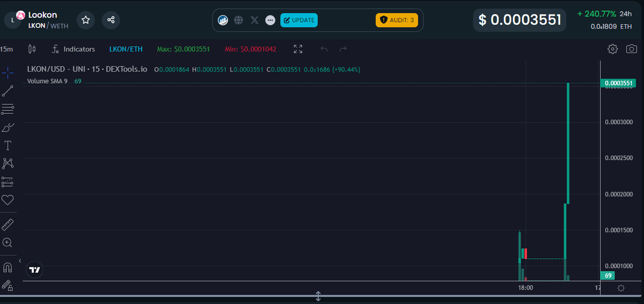Open the Indicators menu
The width and height of the screenshot is (644, 304).
(73, 49)
